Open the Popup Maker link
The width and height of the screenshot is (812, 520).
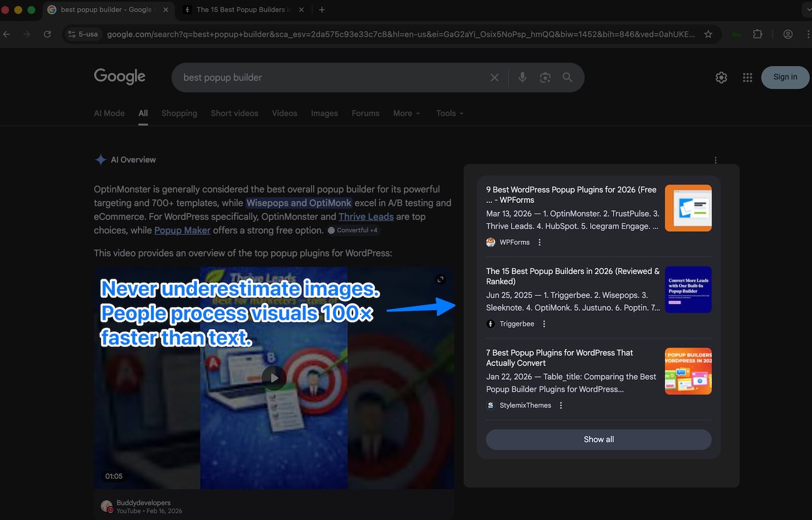point(182,230)
